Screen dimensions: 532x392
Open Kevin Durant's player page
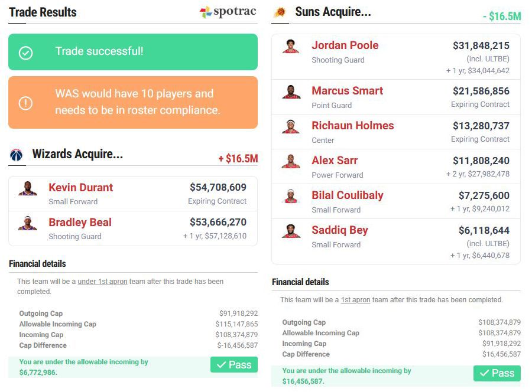[80, 188]
